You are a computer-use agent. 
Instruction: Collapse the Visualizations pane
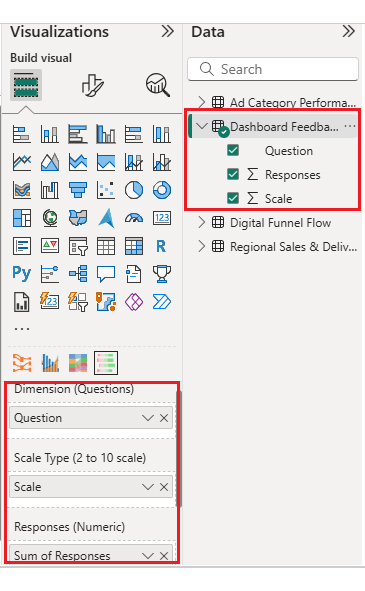click(x=167, y=32)
